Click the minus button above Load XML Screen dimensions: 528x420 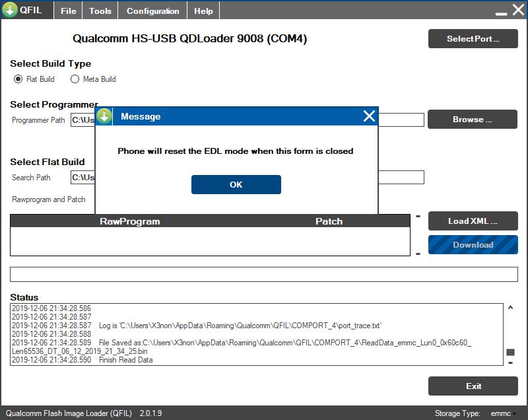418,216
